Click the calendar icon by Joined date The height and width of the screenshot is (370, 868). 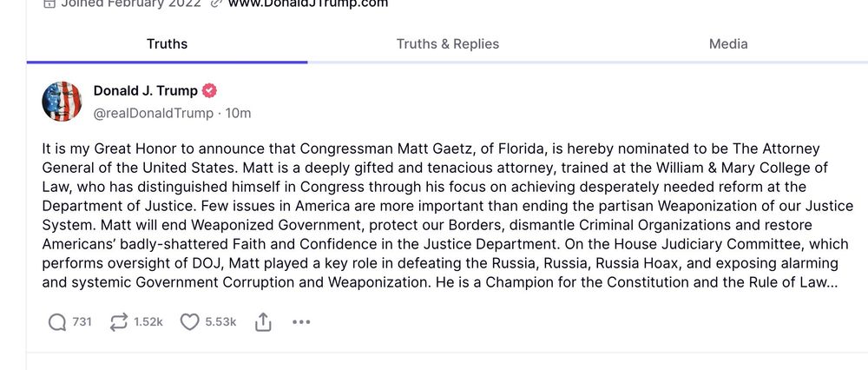[49, 3]
